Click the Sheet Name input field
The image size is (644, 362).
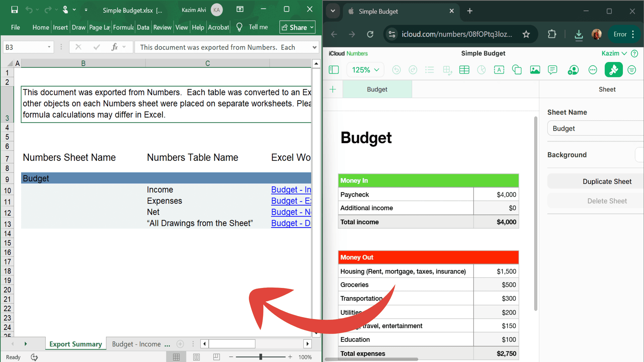point(595,129)
